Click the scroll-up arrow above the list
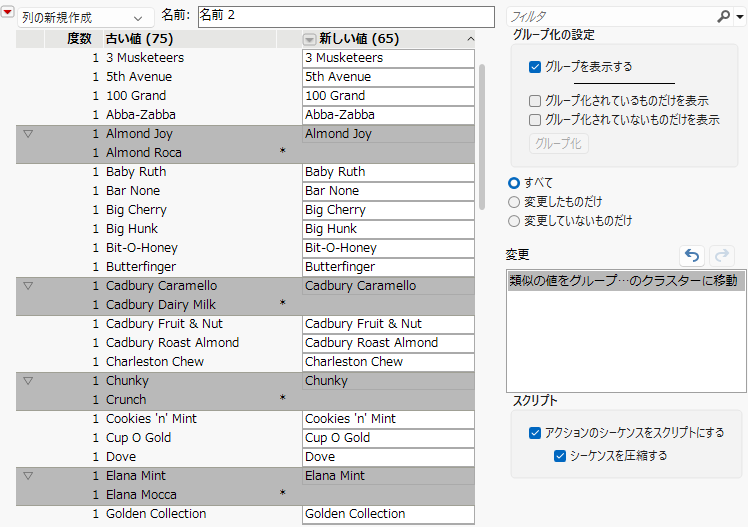Image resolution: width=748 pixels, height=527 pixels. pyautogui.click(x=470, y=39)
